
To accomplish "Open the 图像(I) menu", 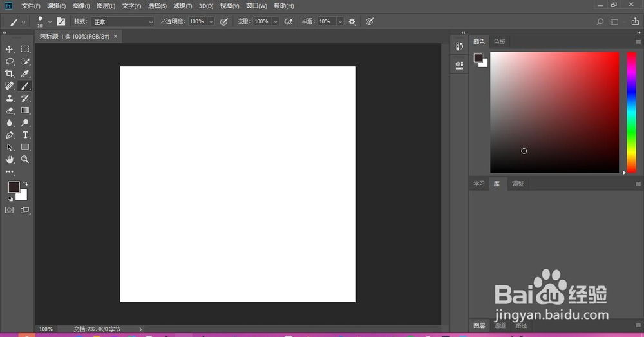I will (x=81, y=6).
